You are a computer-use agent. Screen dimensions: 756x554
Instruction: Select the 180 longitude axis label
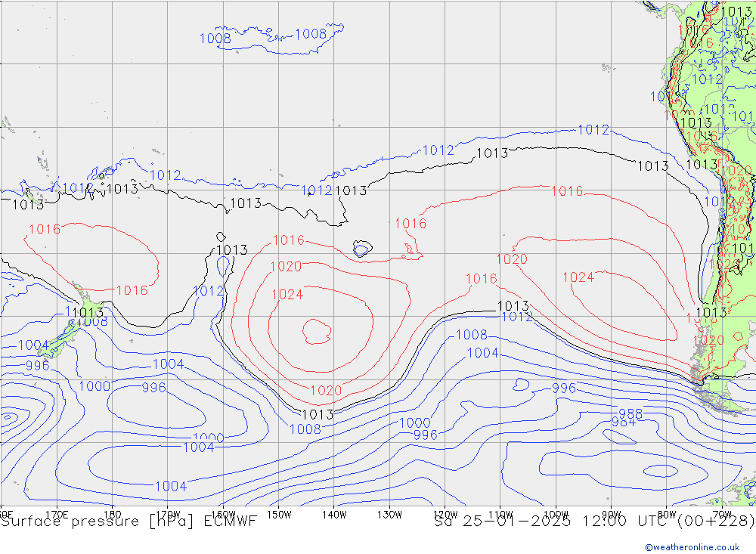(113, 515)
